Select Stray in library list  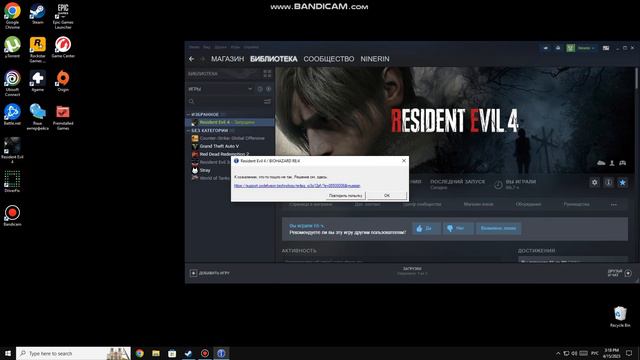click(201, 170)
